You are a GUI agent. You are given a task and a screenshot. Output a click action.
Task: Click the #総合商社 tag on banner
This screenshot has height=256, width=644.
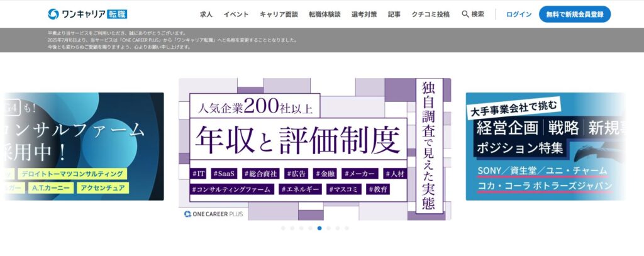(261, 174)
